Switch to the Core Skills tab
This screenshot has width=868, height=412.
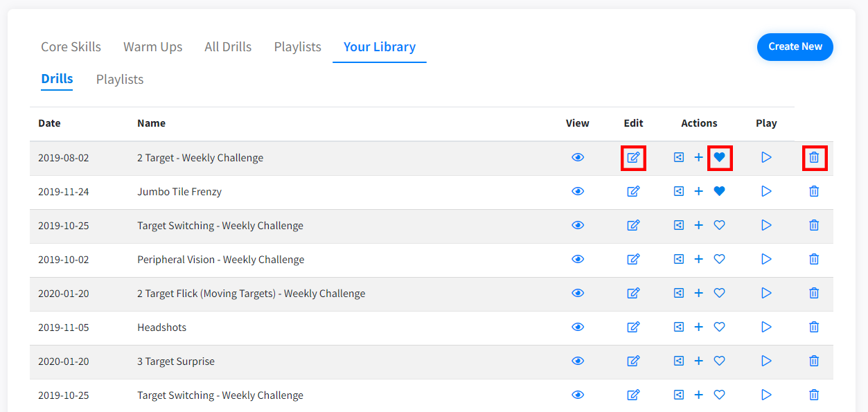pos(71,47)
